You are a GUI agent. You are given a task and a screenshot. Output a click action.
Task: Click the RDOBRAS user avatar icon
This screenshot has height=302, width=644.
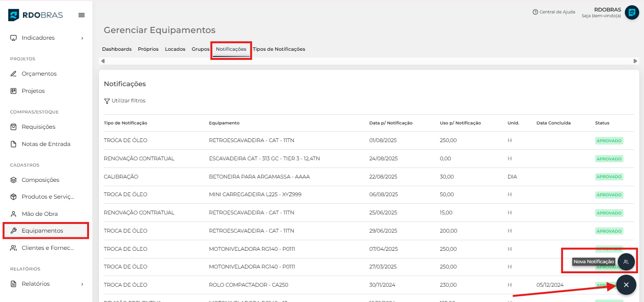[x=632, y=12]
